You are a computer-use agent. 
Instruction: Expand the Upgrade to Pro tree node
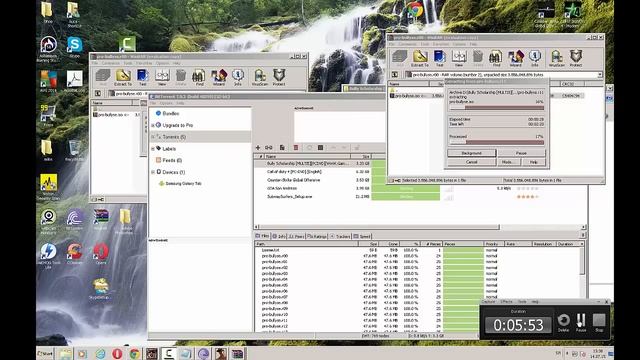(x=153, y=125)
